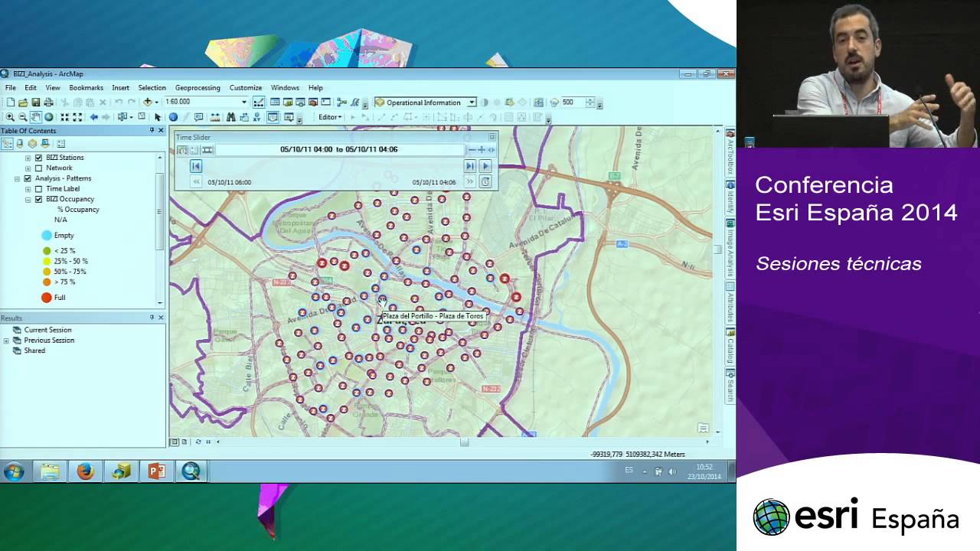
Task: Select the Identify tool
Action: (x=173, y=117)
